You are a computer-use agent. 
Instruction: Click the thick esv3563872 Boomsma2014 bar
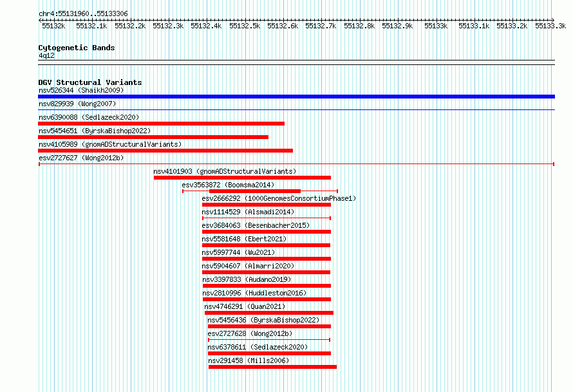255,191
